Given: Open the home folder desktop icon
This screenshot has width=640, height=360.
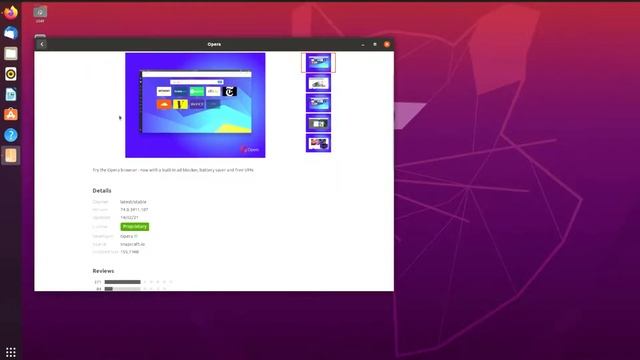Looking at the screenshot, I should (40, 14).
